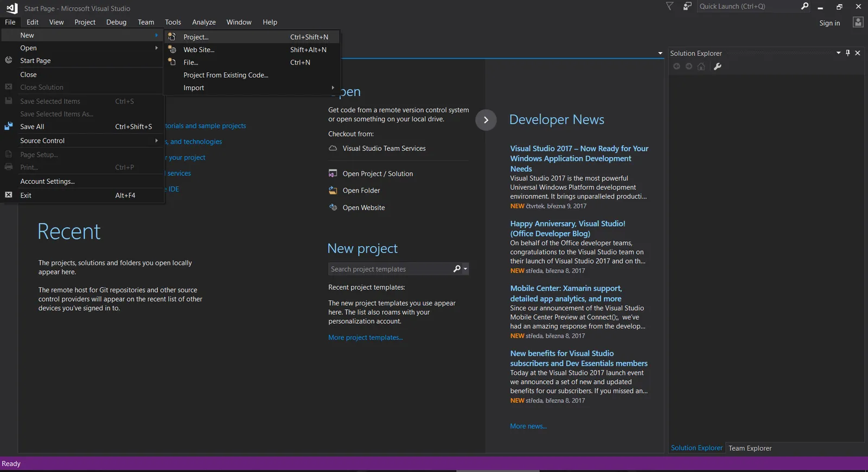Image resolution: width=868 pixels, height=472 pixels.
Task: Switch to the Team Explorer tab
Action: click(x=750, y=448)
